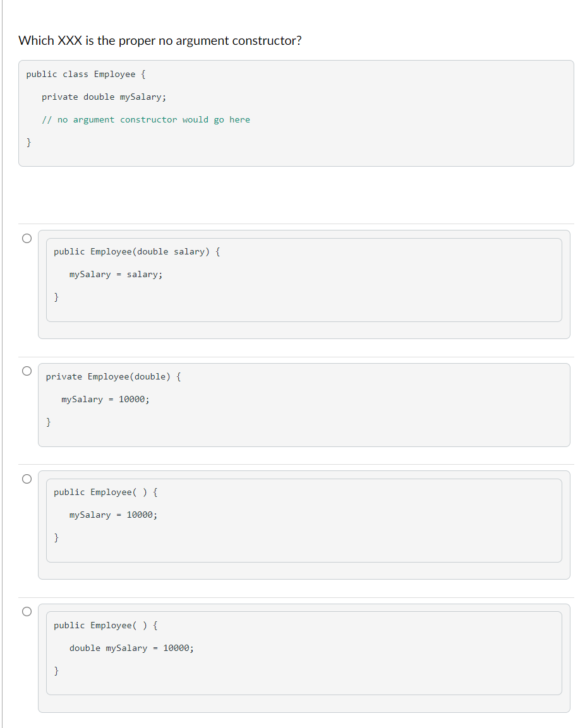This screenshot has width=585, height=728.
Task: Click the last option's public Employee( ) header line
Action: point(105,625)
